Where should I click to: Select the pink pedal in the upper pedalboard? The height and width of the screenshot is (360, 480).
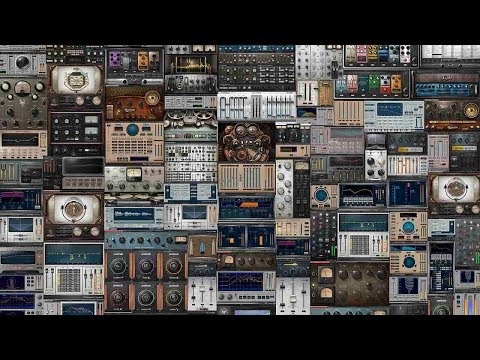[362, 54]
